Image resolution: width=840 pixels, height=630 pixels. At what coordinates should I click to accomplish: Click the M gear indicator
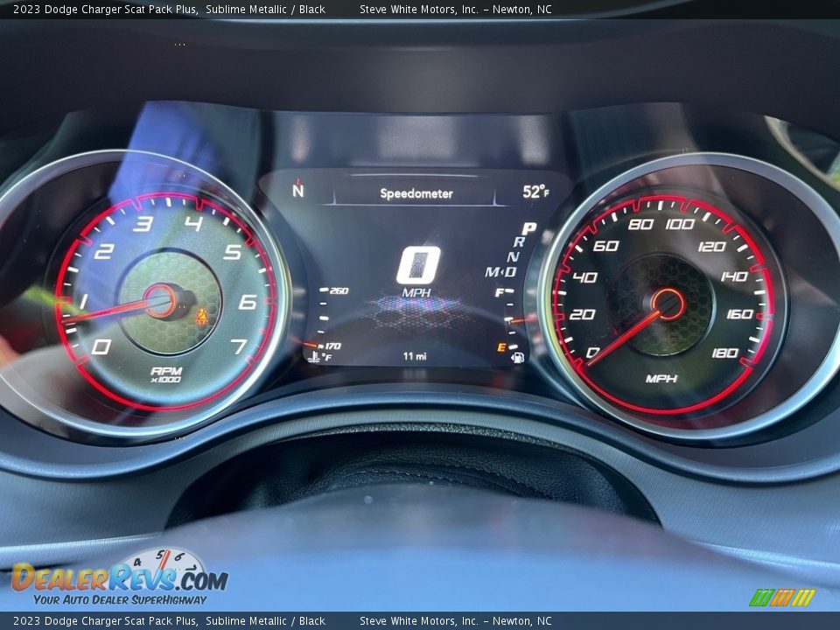(x=492, y=272)
